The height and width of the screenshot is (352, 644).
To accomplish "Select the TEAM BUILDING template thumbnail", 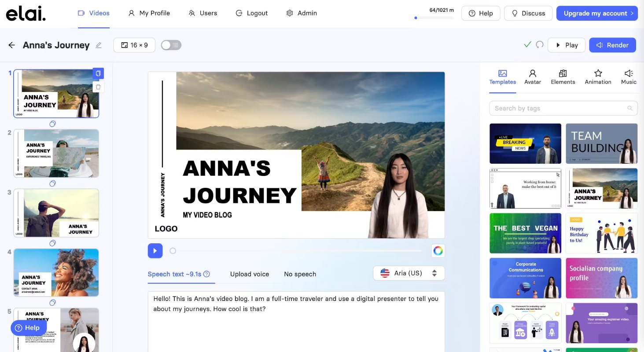I will pyautogui.click(x=601, y=143).
